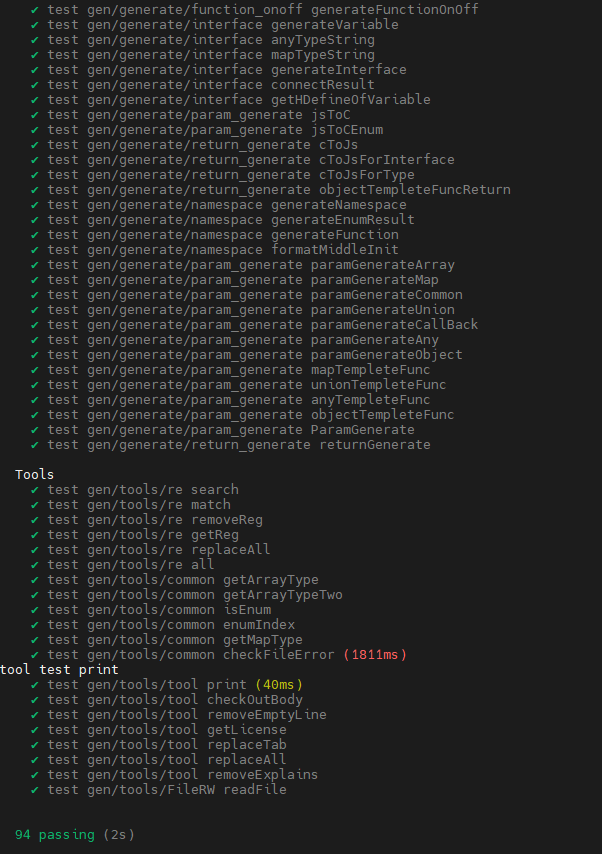The width and height of the screenshot is (602, 854).
Task: Select the 'tool test print' heading
Action: [x=59, y=669]
